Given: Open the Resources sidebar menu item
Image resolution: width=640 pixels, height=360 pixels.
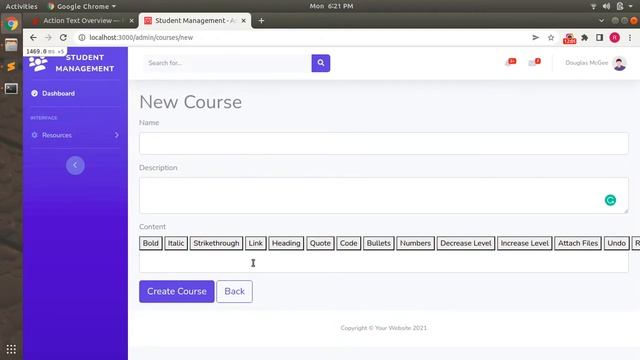Looking at the screenshot, I should (x=75, y=135).
